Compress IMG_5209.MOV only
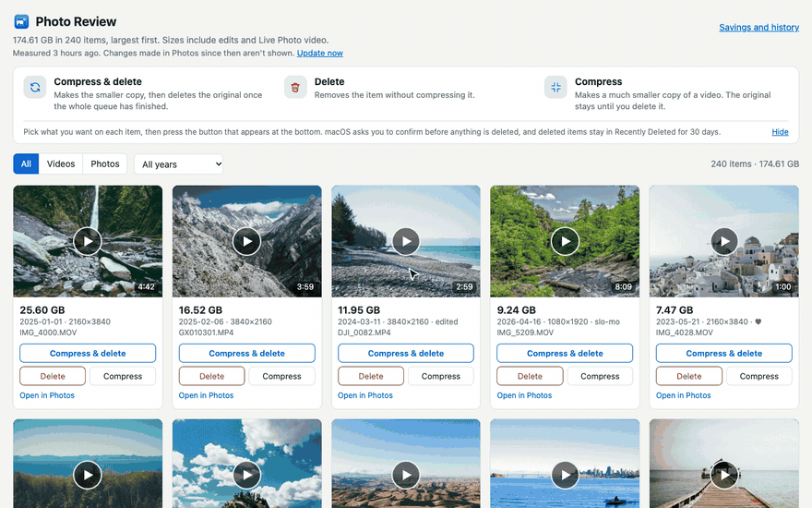Viewport: 812px width, 508px height. click(x=600, y=376)
